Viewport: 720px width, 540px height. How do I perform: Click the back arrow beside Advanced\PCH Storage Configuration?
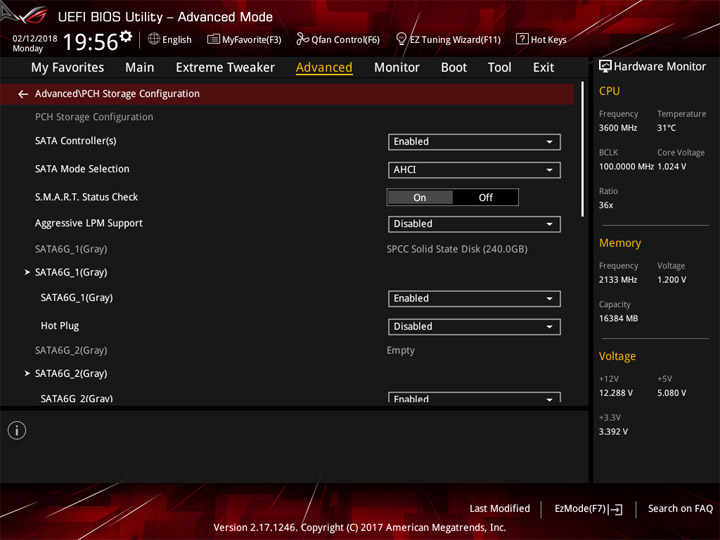(23, 94)
